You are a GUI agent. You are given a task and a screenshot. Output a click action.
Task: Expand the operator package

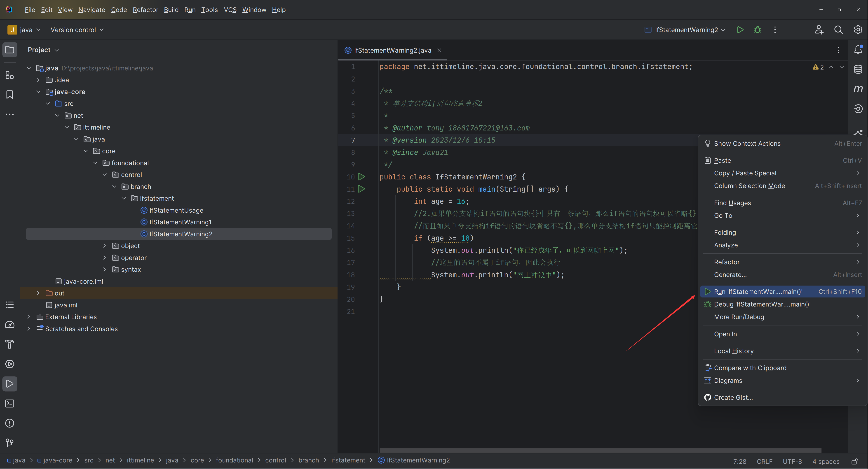104,258
